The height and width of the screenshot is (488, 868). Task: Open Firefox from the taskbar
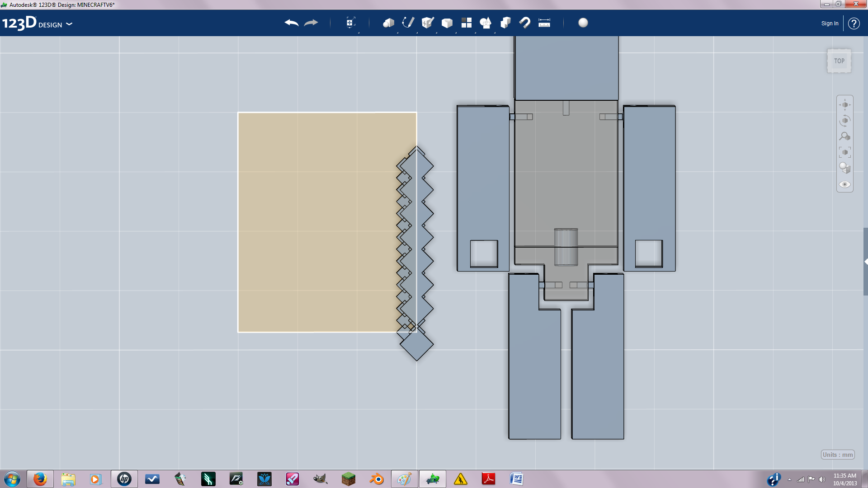40,479
